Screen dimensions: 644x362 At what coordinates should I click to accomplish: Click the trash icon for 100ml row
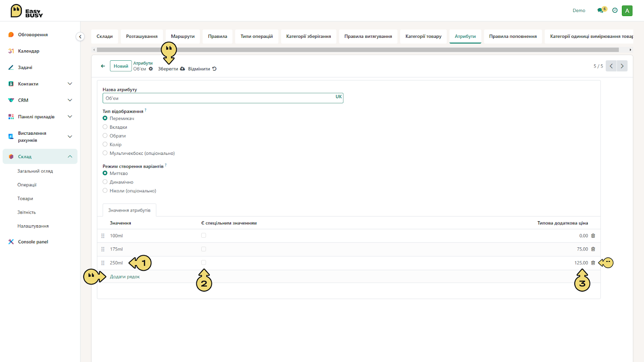(593, 236)
